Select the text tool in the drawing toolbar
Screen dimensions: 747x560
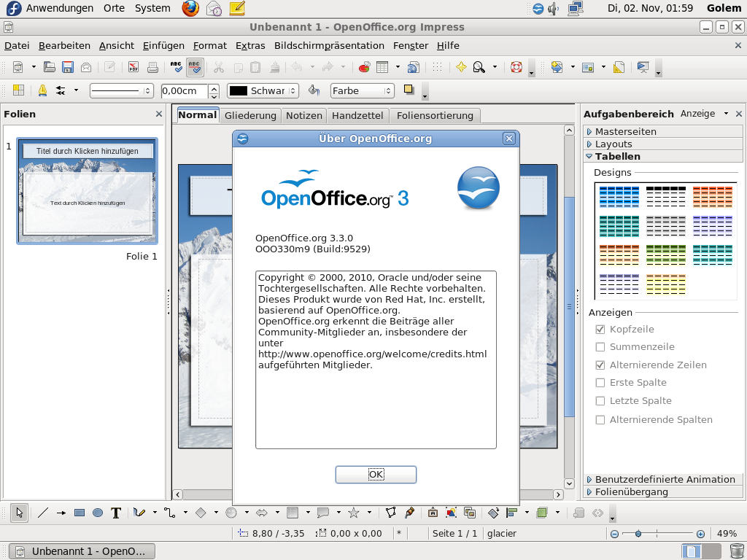point(115,513)
